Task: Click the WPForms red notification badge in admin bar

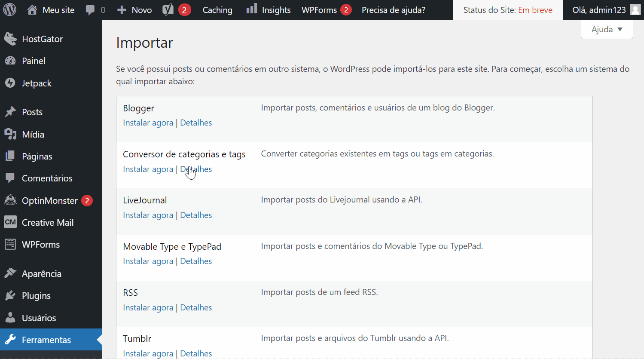Action: pos(346,10)
